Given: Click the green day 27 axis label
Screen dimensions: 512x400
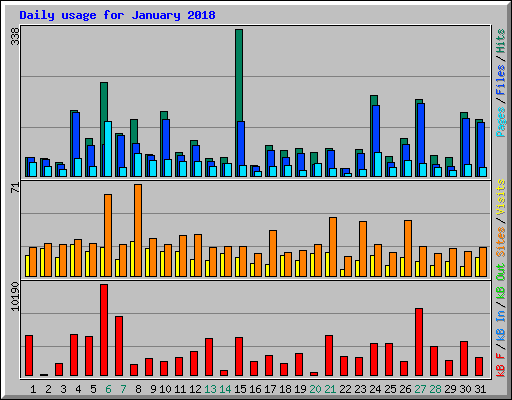Looking at the screenshot, I should 420,389.
